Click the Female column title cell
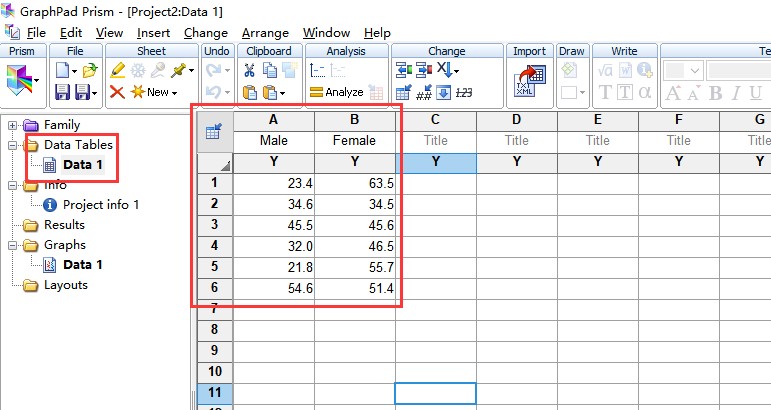Screen dimensions: 771x410 (355, 141)
